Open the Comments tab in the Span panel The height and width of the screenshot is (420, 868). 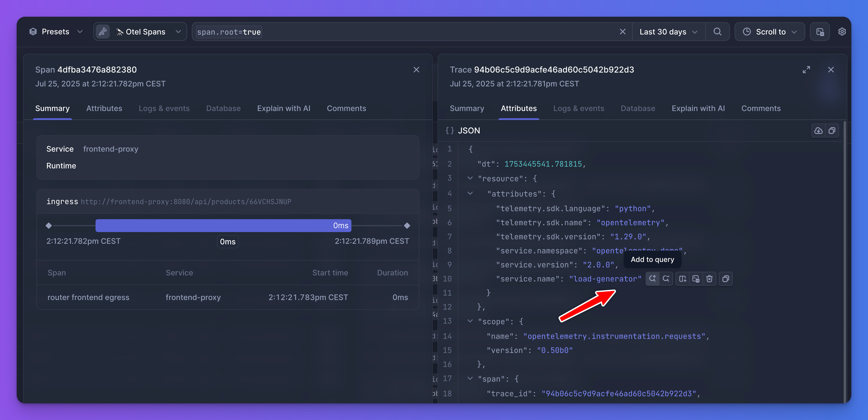pos(346,109)
